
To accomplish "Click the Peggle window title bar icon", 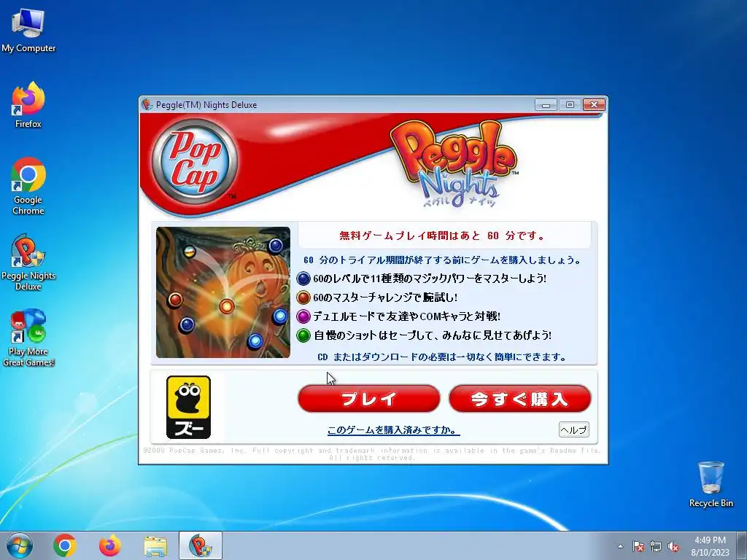I will point(147,105).
